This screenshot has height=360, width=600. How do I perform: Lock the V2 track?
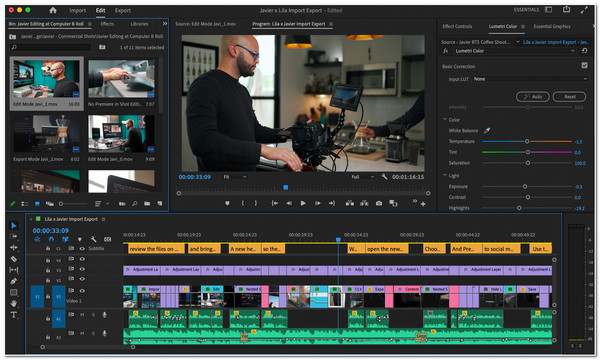point(48,280)
